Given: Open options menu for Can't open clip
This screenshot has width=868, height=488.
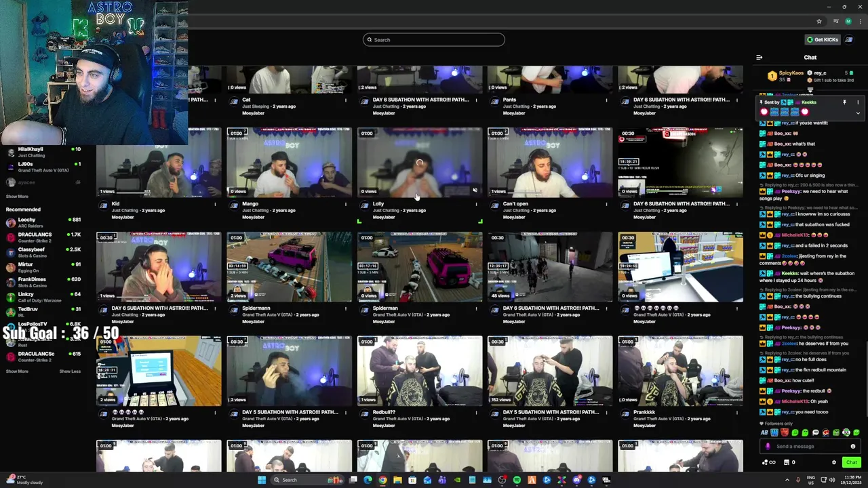Looking at the screenshot, I should pos(606,204).
